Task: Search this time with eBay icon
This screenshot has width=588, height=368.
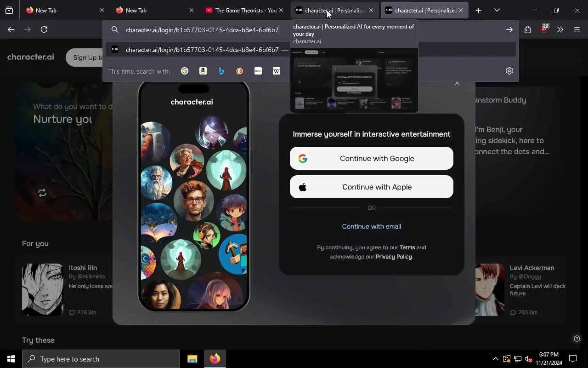Action: [x=258, y=71]
